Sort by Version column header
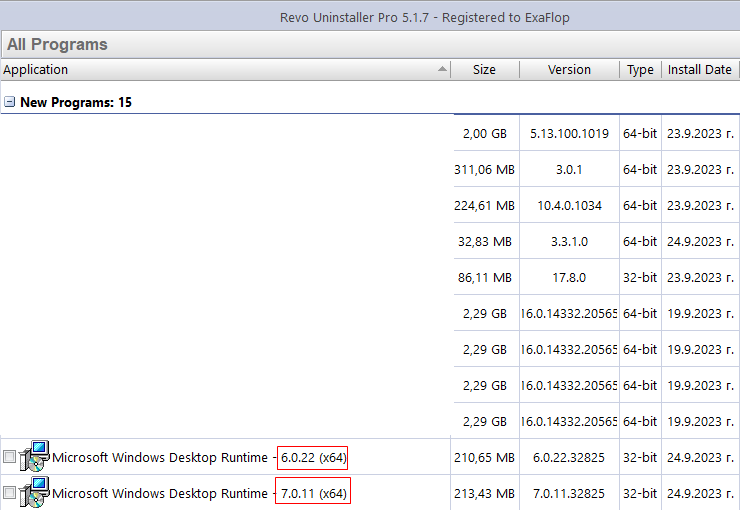Viewport: 740px width, 510px height. [x=569, y=70]
